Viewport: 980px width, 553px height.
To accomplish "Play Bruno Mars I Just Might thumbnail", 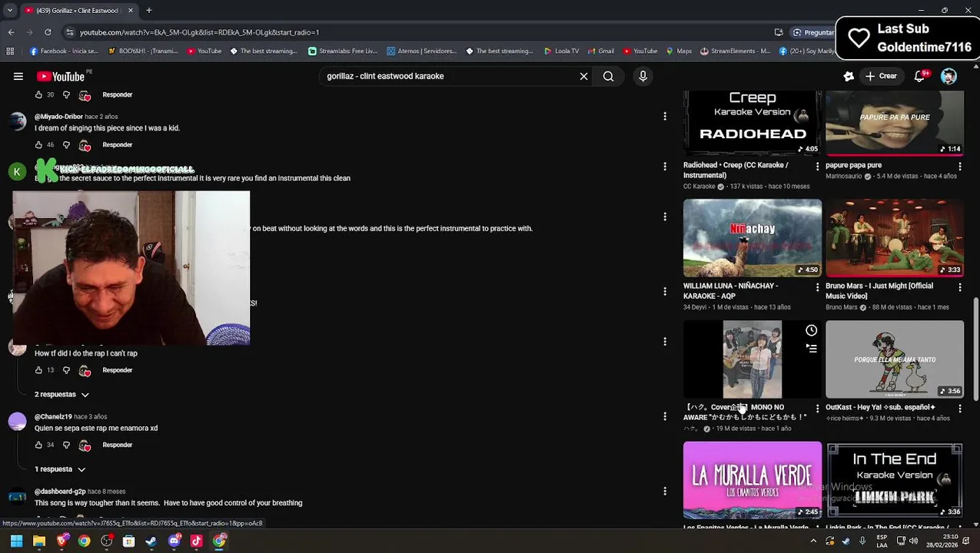I will click(x=895, y=238).
